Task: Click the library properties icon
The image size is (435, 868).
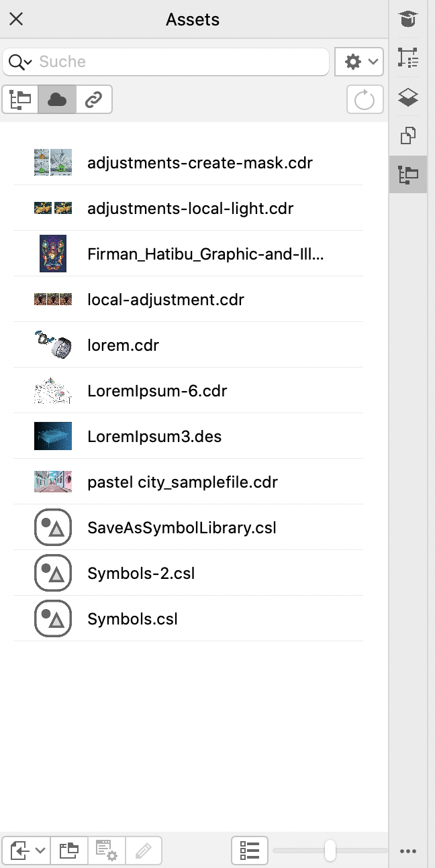Action: (x=106, y=851)
